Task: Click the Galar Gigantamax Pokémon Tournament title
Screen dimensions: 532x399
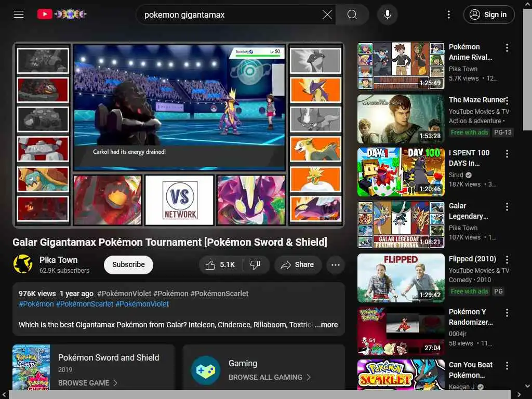Action: [170, 242]
